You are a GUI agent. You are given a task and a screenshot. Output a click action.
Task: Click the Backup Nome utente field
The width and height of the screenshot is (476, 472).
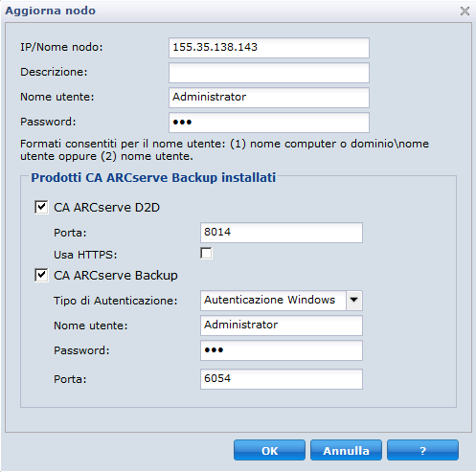282,326
